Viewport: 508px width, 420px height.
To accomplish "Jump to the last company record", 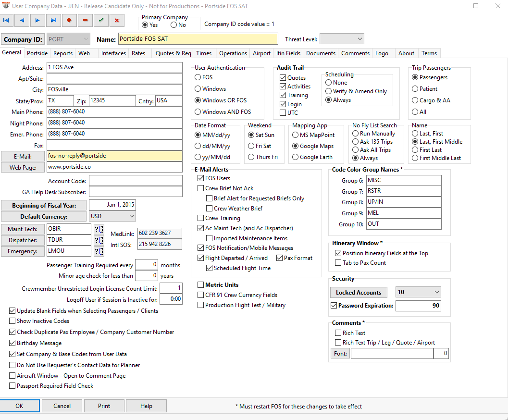I will (53, 20).
